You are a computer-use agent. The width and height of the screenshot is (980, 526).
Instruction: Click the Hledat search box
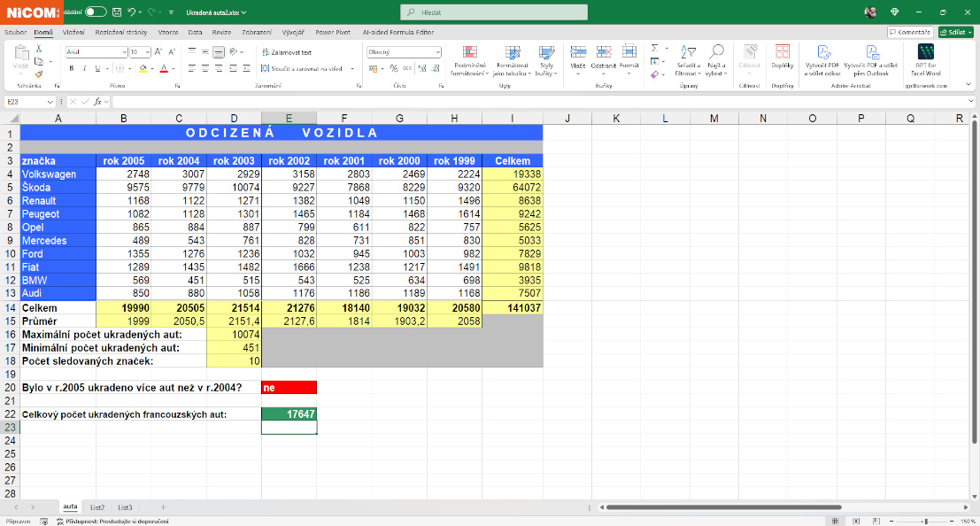(x=494, y=12)
